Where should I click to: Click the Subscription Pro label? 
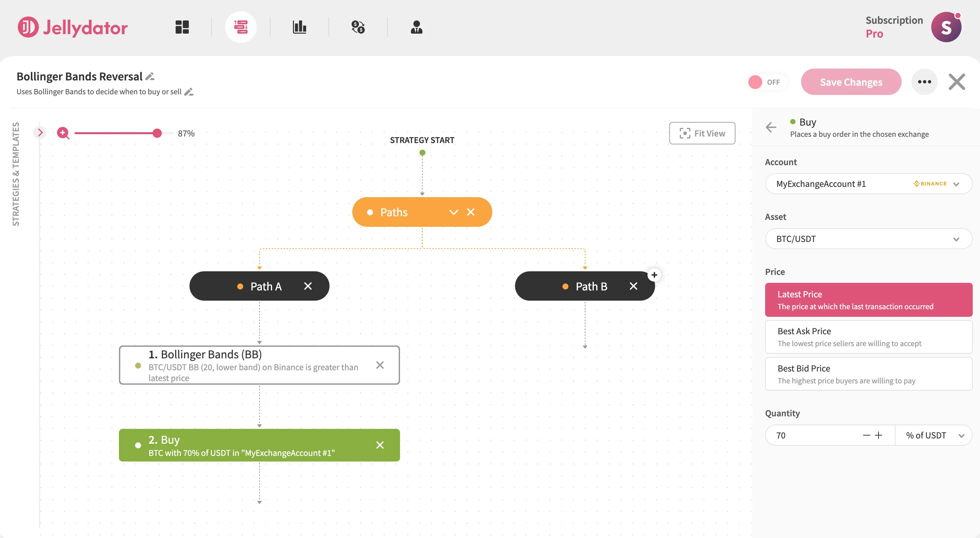[894, 27]
